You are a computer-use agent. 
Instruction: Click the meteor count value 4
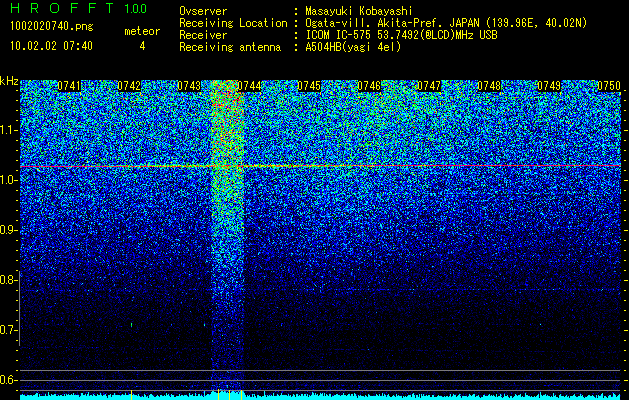(x=142, y=46)
